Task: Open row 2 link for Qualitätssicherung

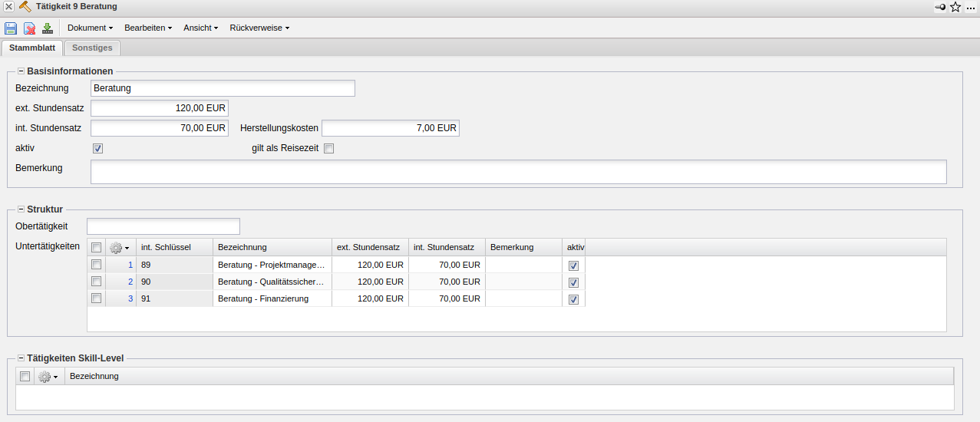Action: click(130, 282)
